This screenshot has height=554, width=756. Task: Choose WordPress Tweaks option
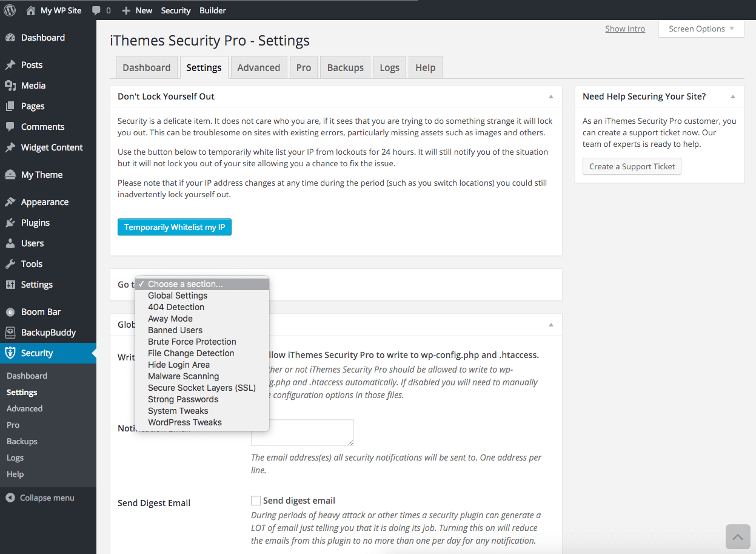click(202, 422)
